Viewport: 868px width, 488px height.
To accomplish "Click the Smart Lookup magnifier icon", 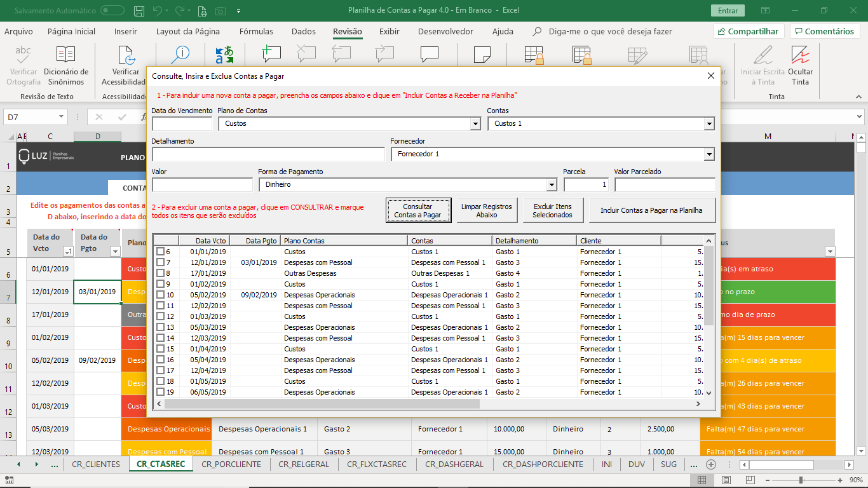I will tap(180, 55).
